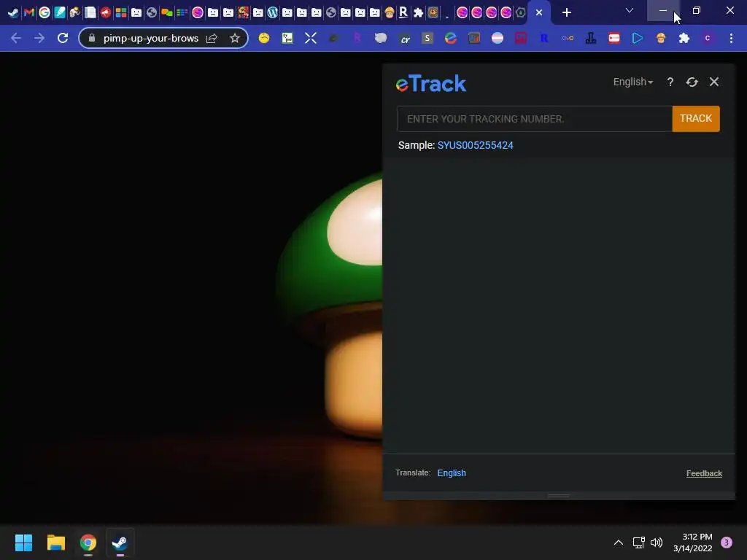This screenshot has width=747, height=560.
Task: Open the Windows Start menu
Action: [x=24, y=542]
